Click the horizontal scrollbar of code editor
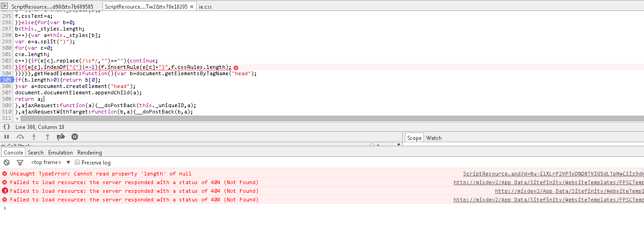Viewport: 644px width, 247px height. click(319, 118)
